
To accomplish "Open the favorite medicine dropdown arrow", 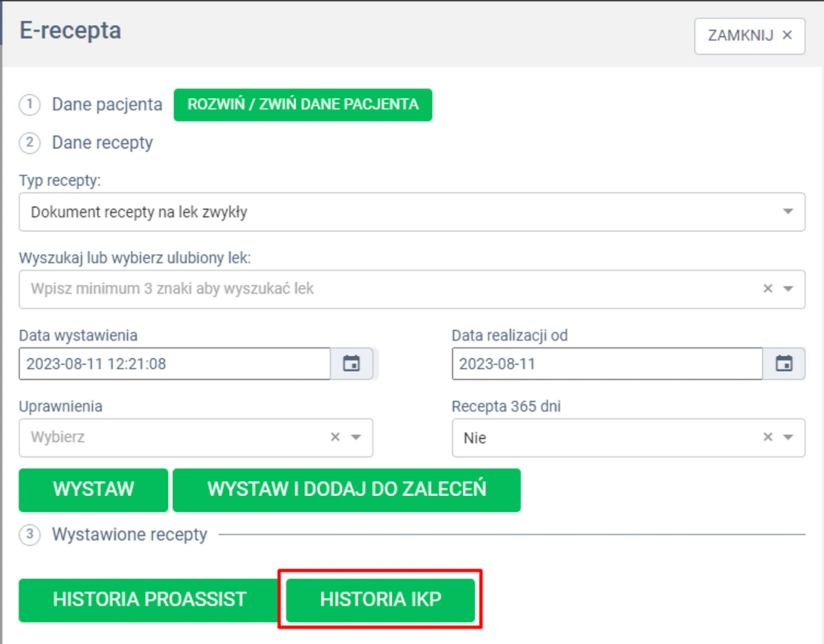I will [788, 288].
